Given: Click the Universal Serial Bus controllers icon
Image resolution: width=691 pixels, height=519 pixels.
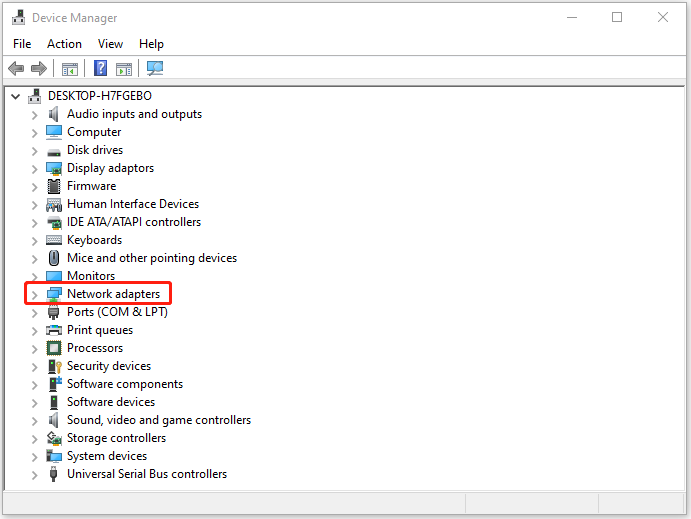Looking at the screenshot, I should pos(53,474).
